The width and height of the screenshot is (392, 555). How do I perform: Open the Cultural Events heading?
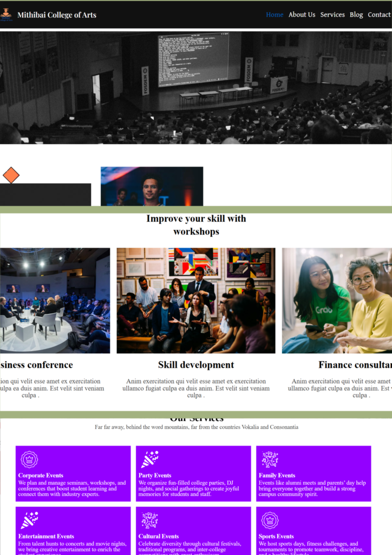click(x=158, y=536)
